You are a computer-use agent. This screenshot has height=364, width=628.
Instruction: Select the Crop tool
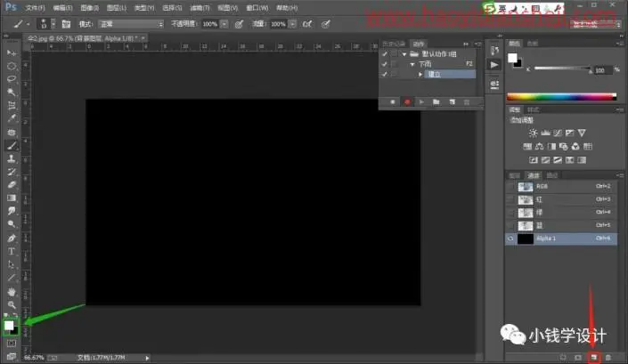pos(12,105)
